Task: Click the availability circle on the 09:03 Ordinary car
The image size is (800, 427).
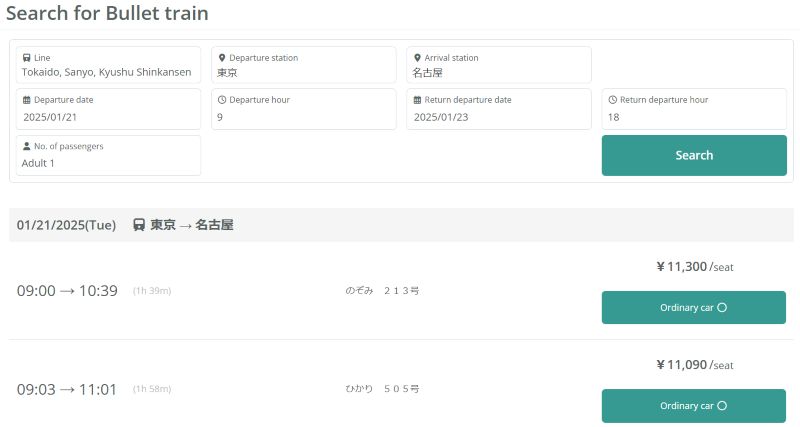Action: pyautogui.click(x=722, y=406)
